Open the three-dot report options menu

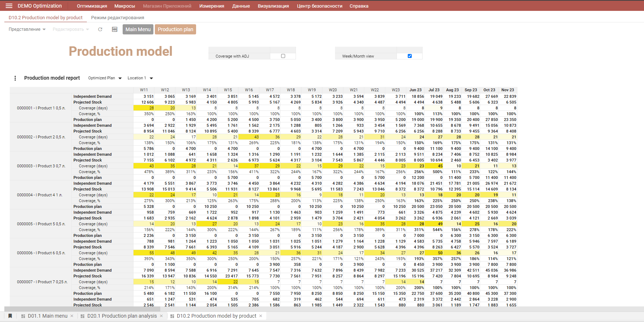(x=15, y=78)
